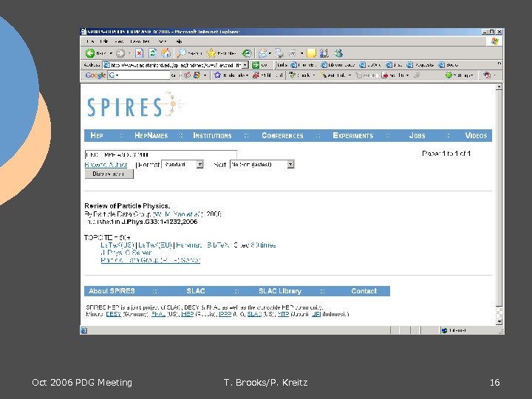This screenshot has width=532, height=399.
Task: Go to the HepNames section tab
Action: [x=151, y=135]
